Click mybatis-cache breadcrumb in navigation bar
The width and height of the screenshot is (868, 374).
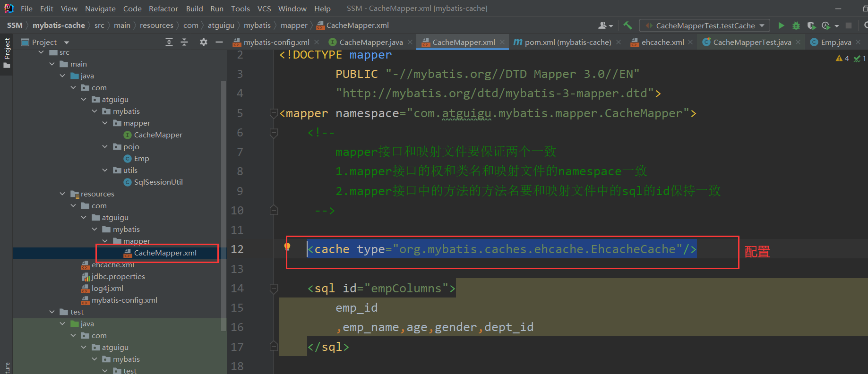click(x=59, y=25)
